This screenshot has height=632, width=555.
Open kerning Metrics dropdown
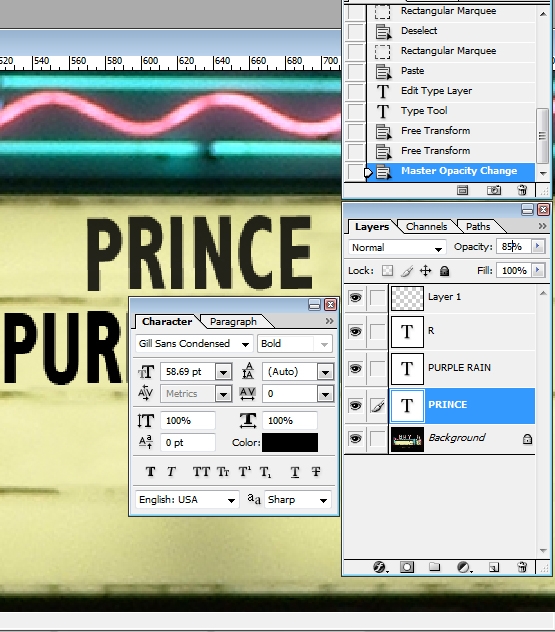223,394
